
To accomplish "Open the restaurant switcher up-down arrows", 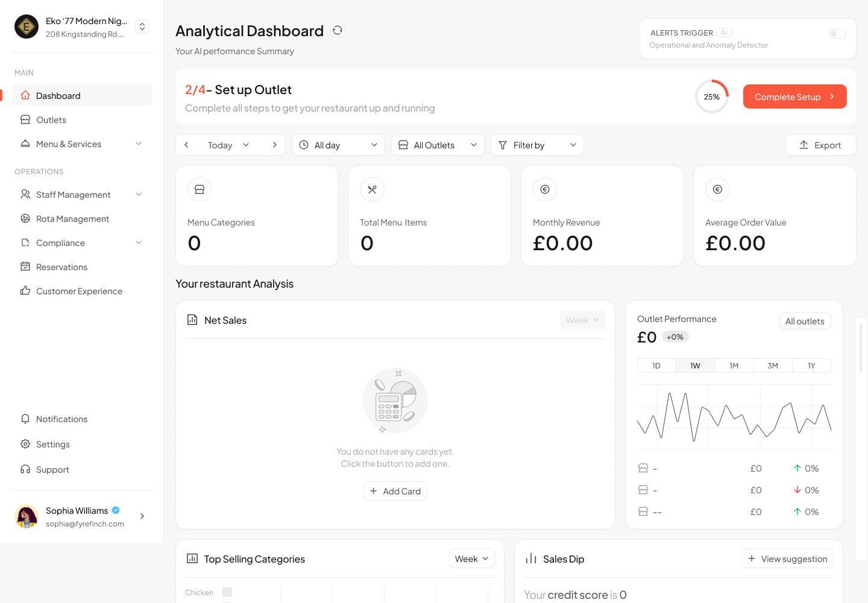I will pos(142,27).
